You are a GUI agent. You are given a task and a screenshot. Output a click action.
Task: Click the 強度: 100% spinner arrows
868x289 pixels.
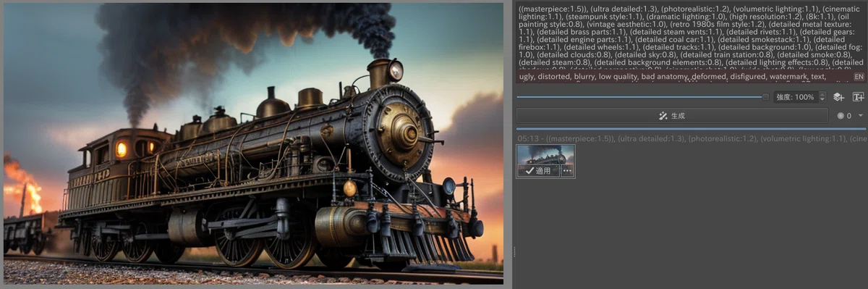(822, 97)
